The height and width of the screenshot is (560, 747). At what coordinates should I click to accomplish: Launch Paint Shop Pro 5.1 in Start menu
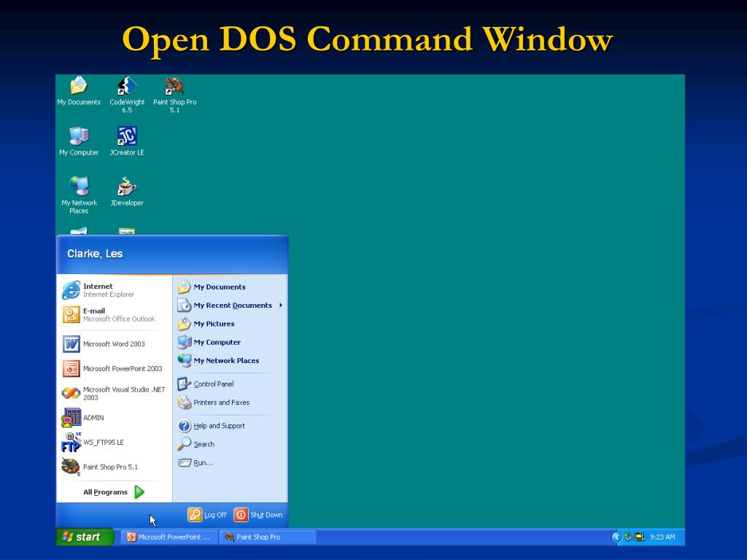pyautogui.click(x=115, y=467)
